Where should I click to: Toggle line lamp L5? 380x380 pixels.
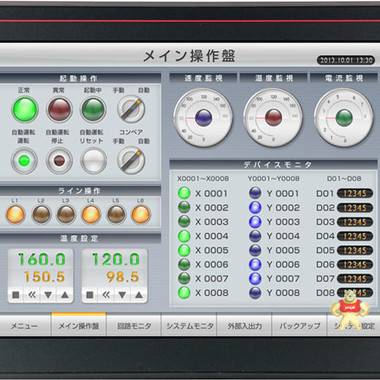(x=116, y=214)
